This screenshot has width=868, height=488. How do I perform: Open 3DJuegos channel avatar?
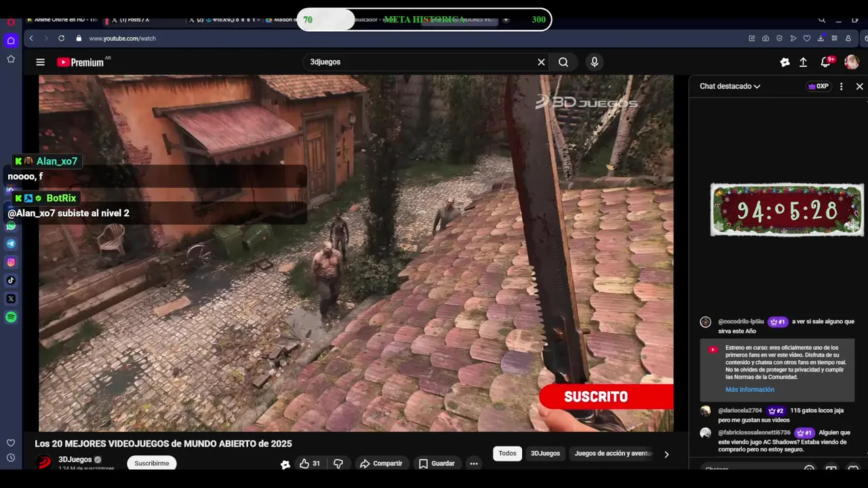(x=44, y=463)
